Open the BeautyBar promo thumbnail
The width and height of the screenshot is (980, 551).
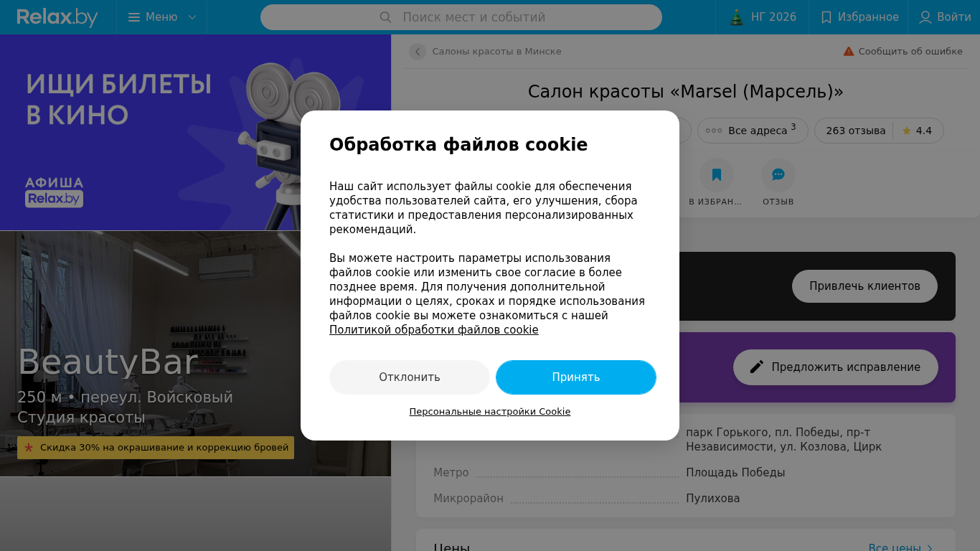(x=195, y=354)
